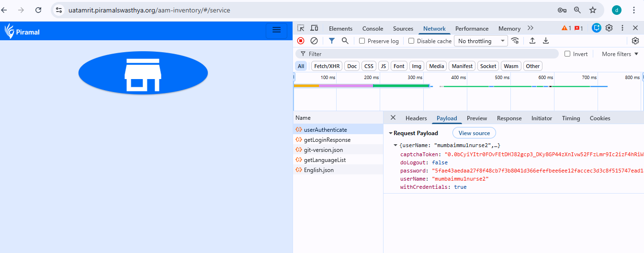Select the Fetch/XHR filter button
Image resolution: width=644 pixels, height=253 pixels.
click(x=327, y=66)
